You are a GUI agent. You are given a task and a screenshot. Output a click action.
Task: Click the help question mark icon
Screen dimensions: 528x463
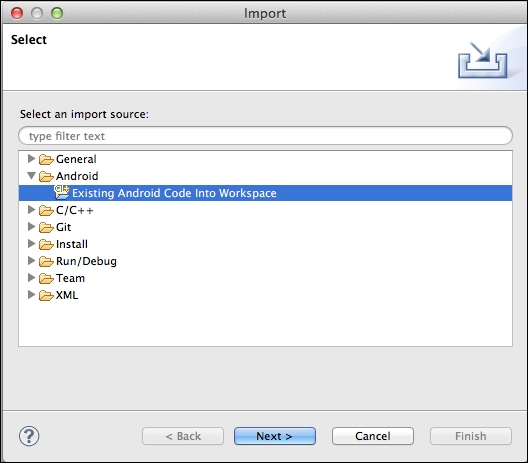29,436
